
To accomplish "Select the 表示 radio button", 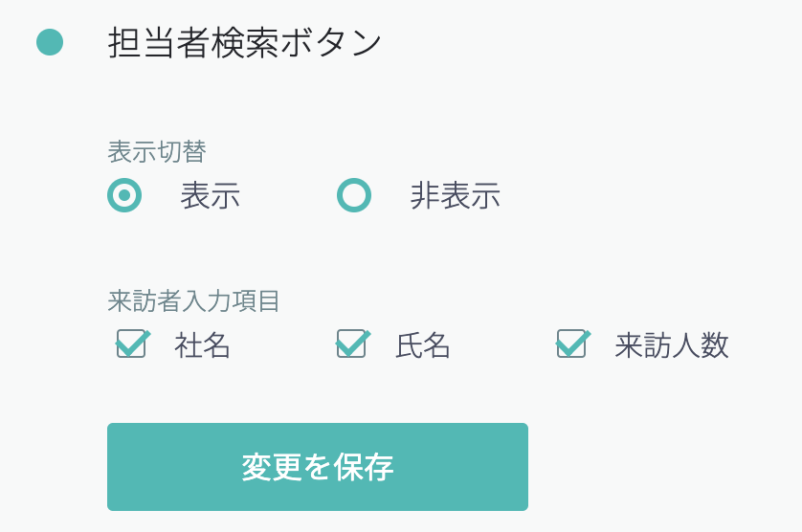I will click(124, 195).
